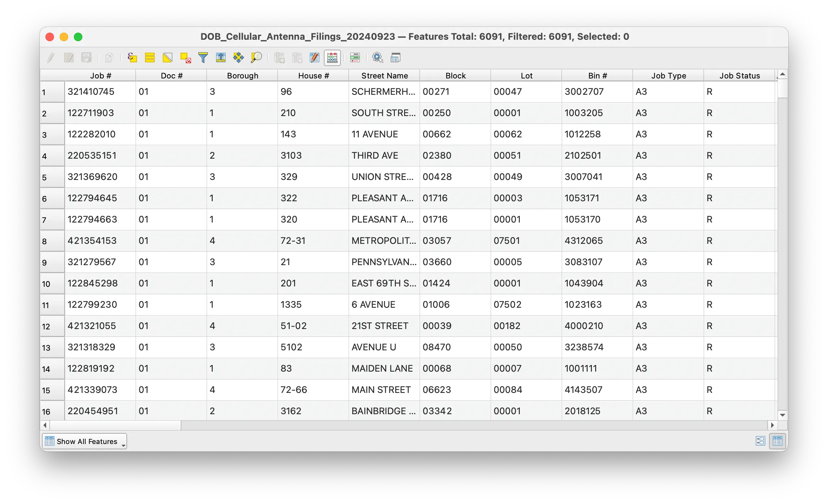Save edits using the diskette icon
The width and height of the screenshot is (828, 504).
87,57
